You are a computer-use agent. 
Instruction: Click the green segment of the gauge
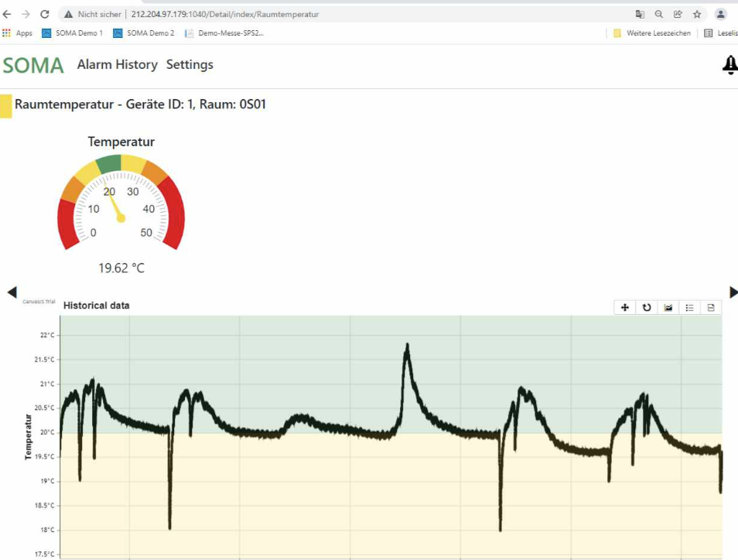coord(109,164)
